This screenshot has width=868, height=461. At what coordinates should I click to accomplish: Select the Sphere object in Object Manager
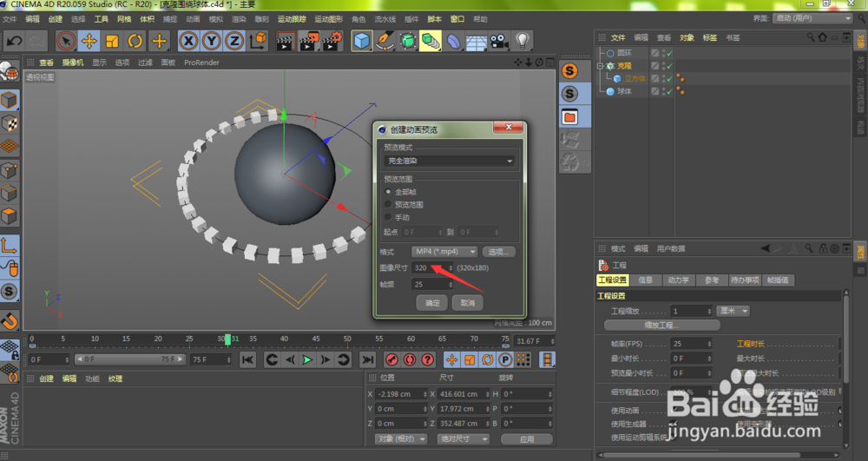tap(624, 91)
